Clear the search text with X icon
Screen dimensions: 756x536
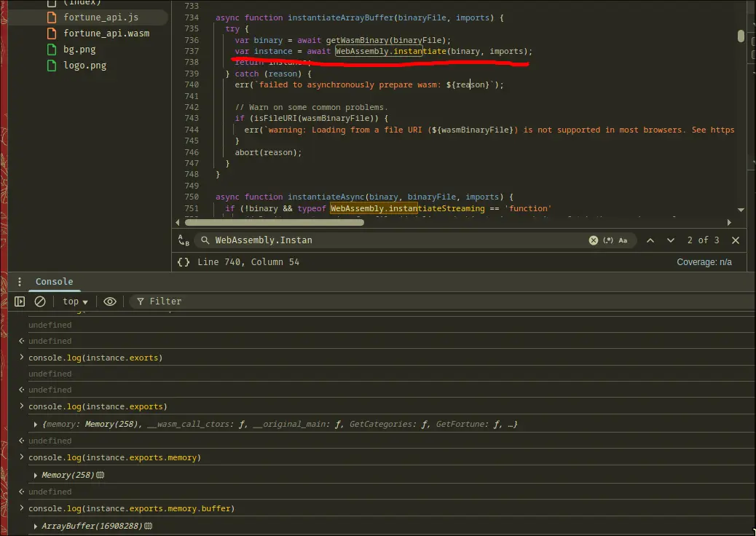[593, 240]
